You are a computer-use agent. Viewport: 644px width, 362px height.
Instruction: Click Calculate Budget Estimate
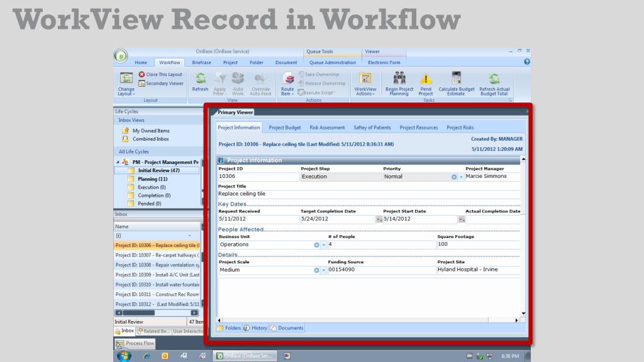pyautogui.click(x=457, y=84)
